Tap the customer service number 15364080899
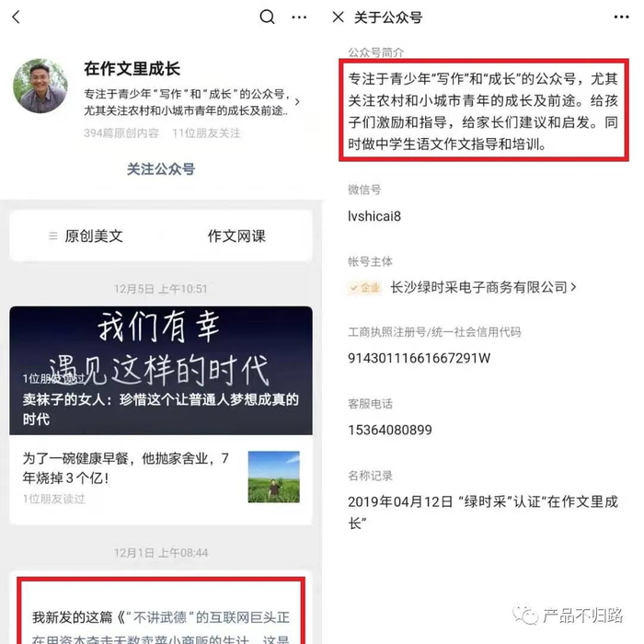This screenshot has width=644, height=644. (x=390, y=430)
